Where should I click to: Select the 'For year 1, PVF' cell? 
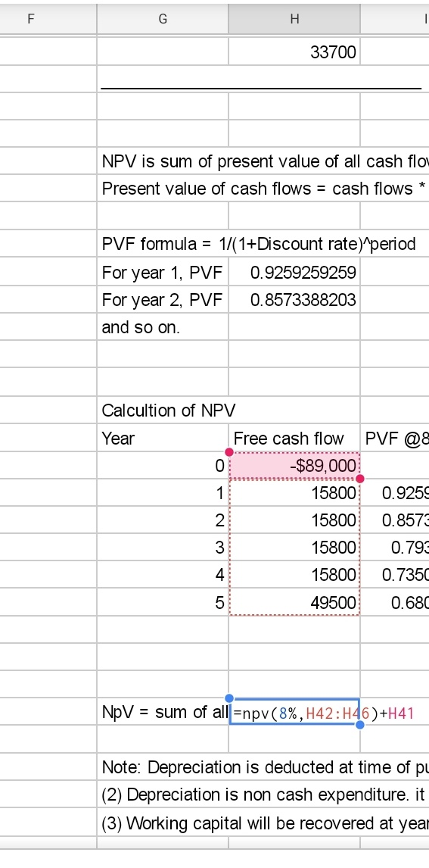pyautogui.click(x=163, y=273)
